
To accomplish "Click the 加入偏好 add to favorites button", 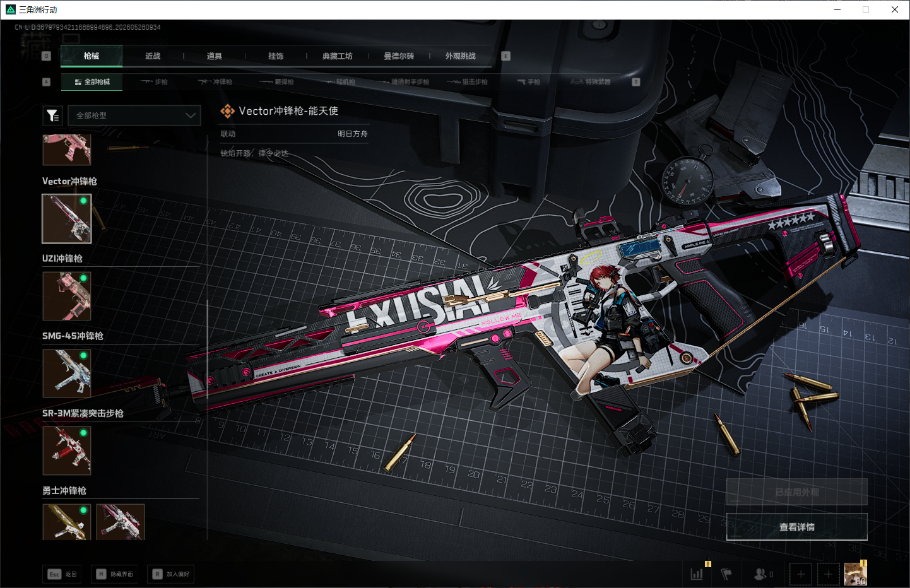I will [x=171, y=574].
